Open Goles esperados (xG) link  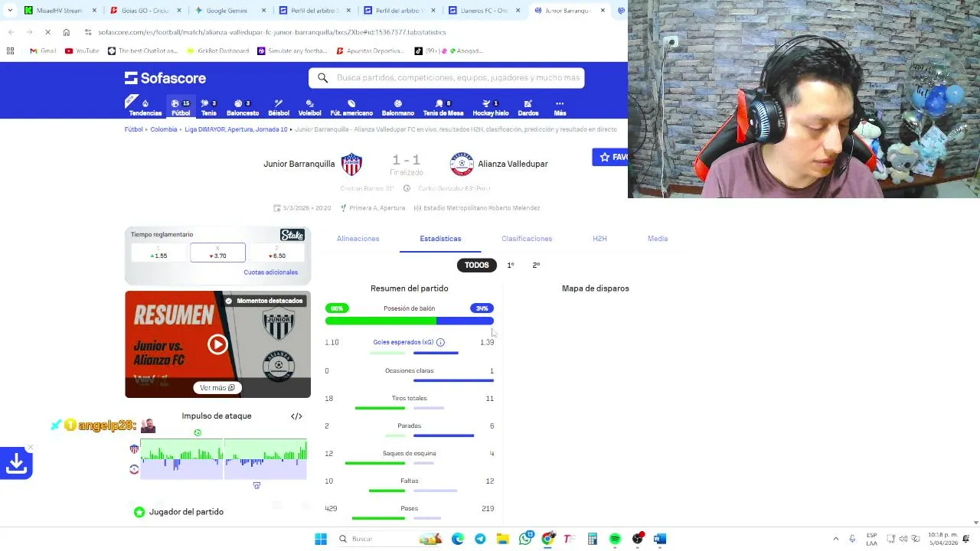[x=403, y=342]
